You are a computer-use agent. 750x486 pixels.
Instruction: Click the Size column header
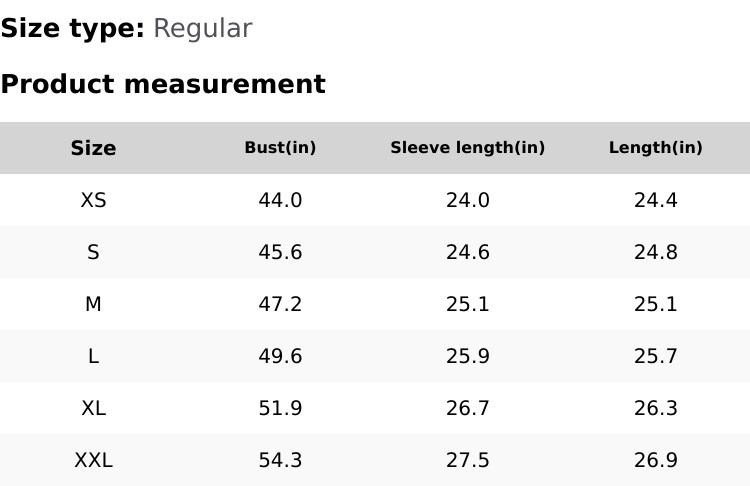click(93, 148)
